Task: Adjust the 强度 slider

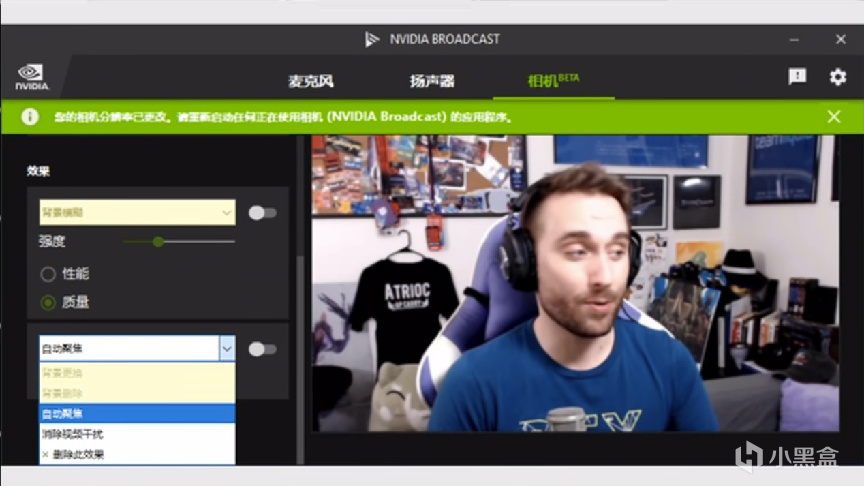Action: coord(179,241)
